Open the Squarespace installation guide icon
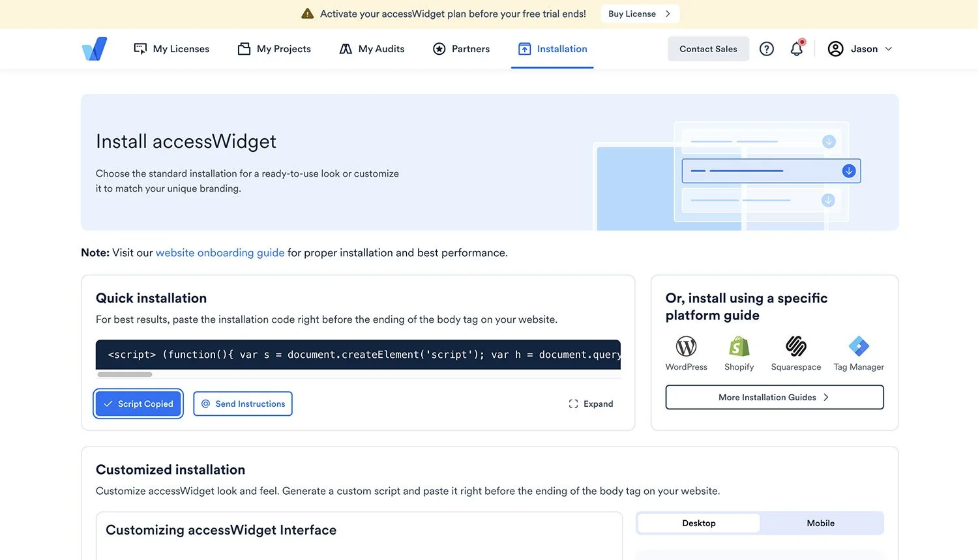This screenshot has height=560, width=978. coord(796,346)
